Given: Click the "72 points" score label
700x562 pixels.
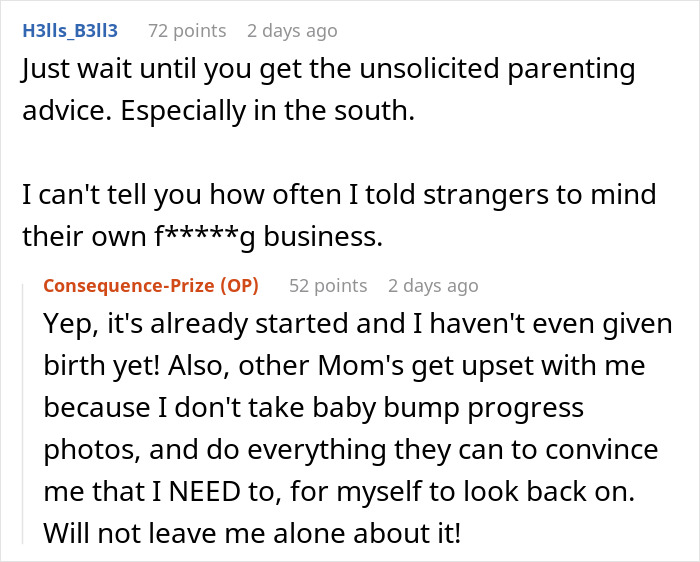Looking at the screenshot, I should 187,30.
